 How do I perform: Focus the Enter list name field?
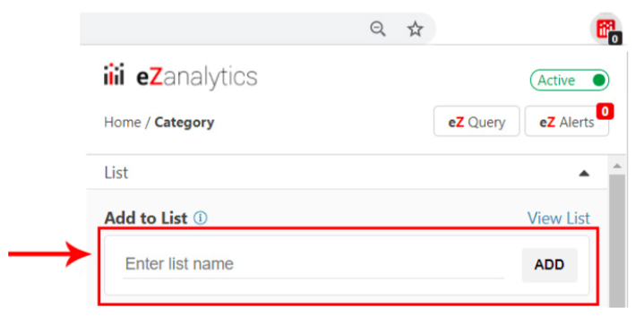(x=313, y=264)
